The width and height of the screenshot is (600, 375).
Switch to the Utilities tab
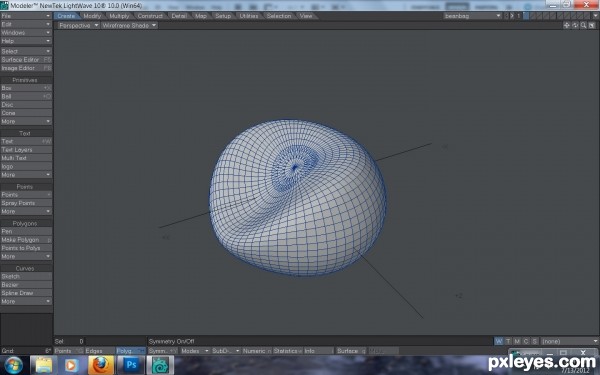pyautogui.click(x=249, y=16)
